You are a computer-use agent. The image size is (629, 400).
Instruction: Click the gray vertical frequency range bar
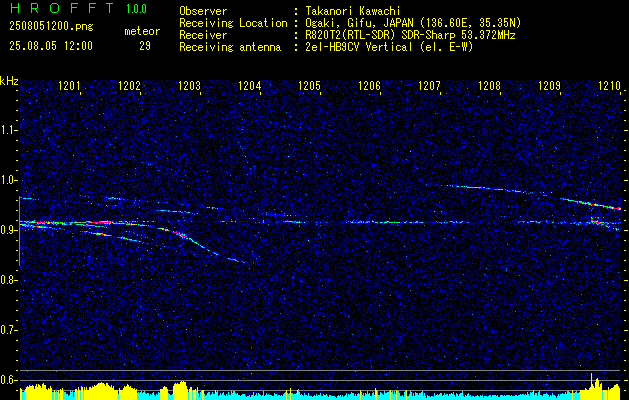tap(20, 231)
